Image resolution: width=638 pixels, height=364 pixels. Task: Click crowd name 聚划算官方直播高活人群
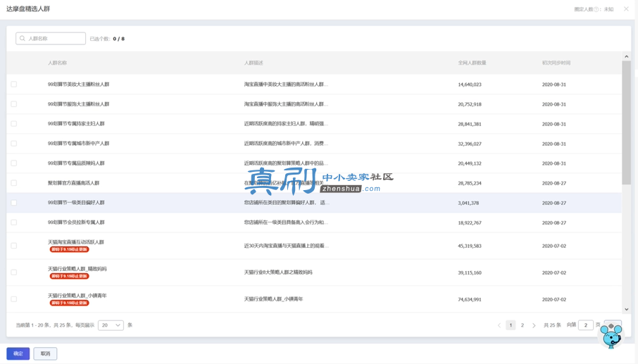click(x=74, y=183)
